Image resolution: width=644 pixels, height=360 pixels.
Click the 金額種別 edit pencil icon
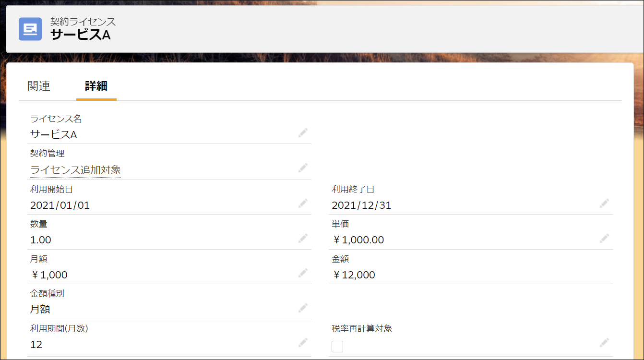click(303, 308)
